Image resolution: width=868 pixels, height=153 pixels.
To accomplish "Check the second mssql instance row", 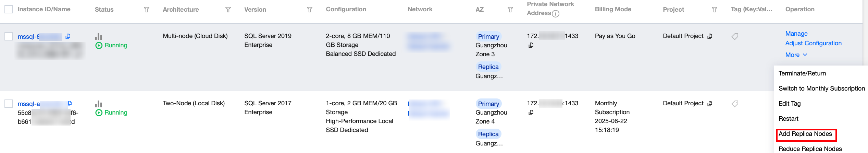I will [x=9, y=104].
